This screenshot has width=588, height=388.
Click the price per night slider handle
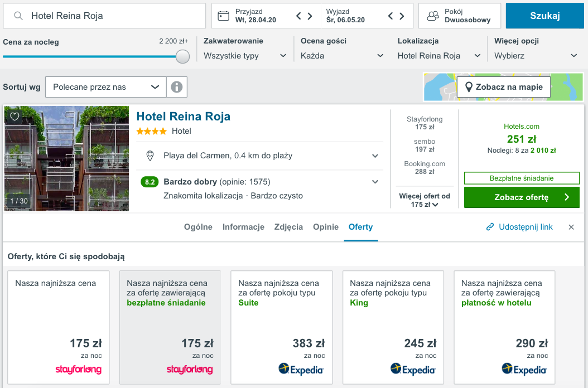point(182,56)
